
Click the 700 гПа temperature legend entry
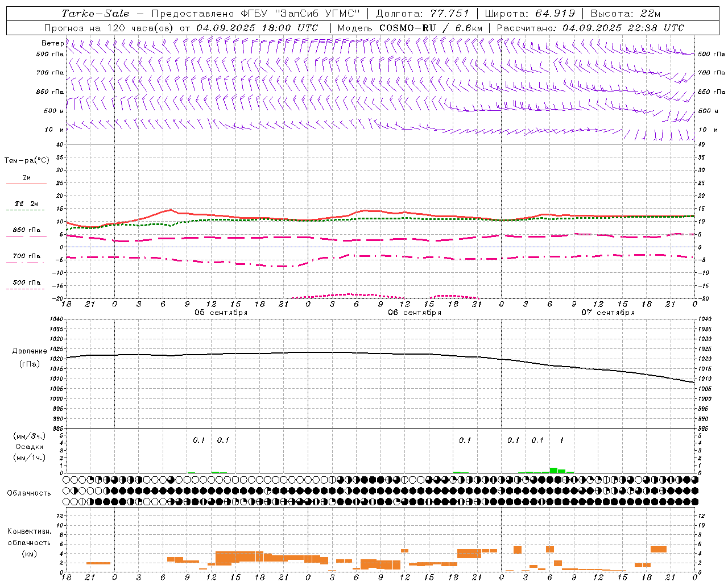(x=27, y=256)
